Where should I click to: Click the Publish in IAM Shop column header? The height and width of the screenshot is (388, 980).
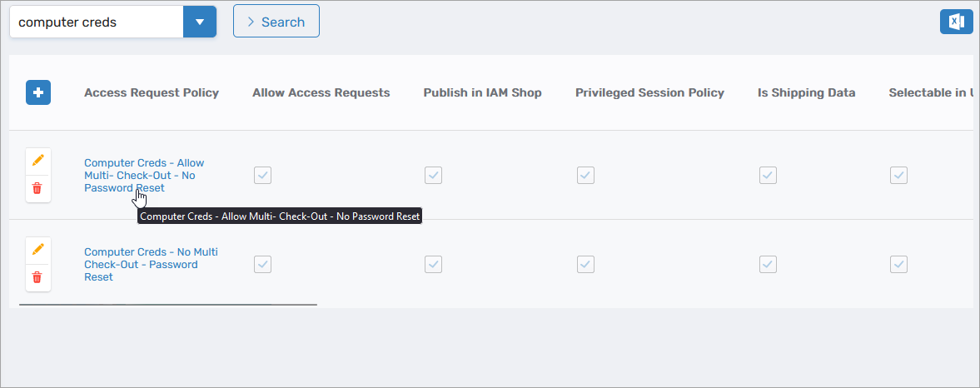tap(482, 92)
